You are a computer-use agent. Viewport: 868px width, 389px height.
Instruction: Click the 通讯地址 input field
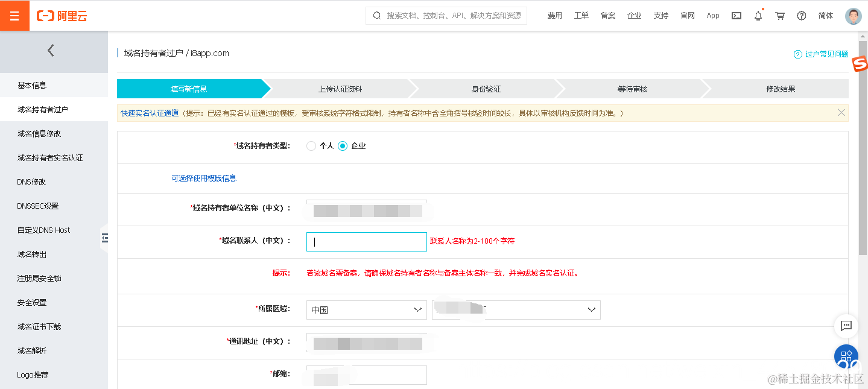[x=367, y=342]
